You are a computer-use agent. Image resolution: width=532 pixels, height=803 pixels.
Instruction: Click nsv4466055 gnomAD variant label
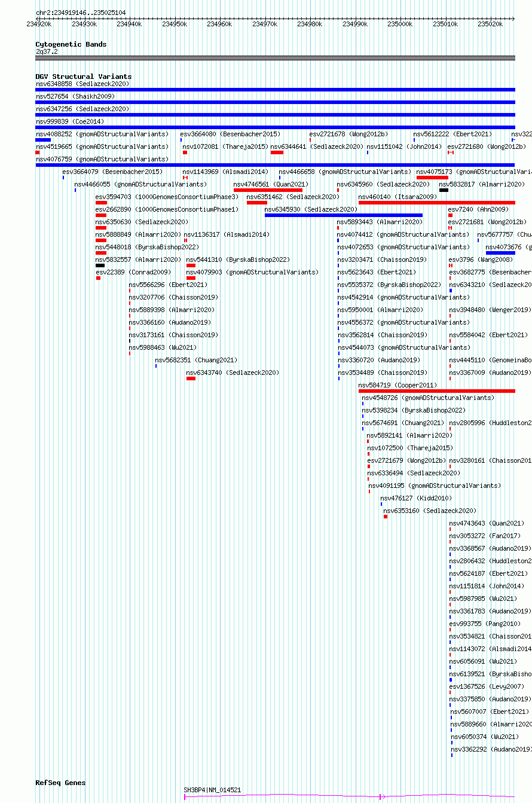[x=140, y=184]
